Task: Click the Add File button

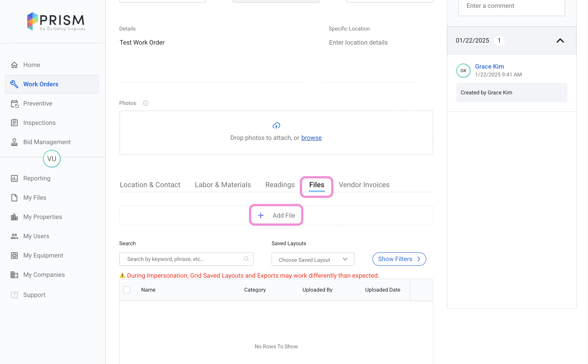Action: point(276,215)
